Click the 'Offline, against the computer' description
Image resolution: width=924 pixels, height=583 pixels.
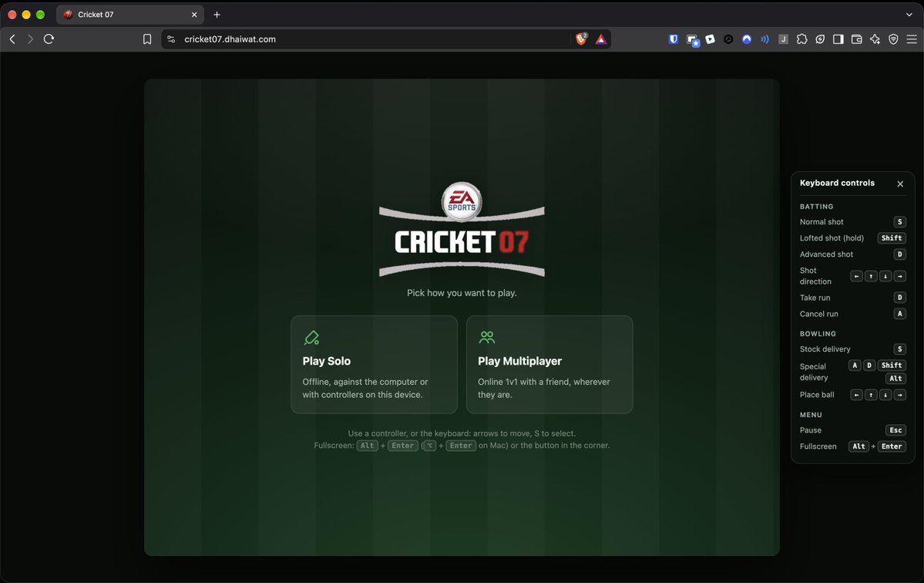point(365,388)
